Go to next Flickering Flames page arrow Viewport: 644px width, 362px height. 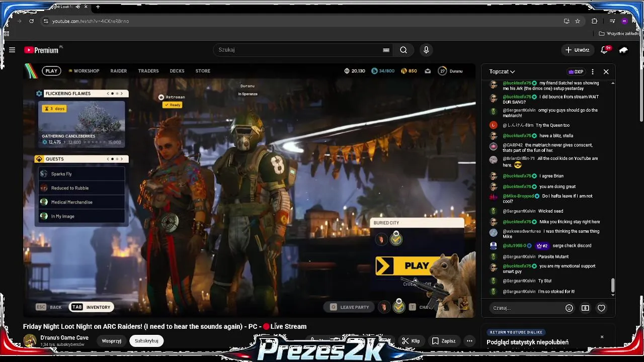point(121,94)
